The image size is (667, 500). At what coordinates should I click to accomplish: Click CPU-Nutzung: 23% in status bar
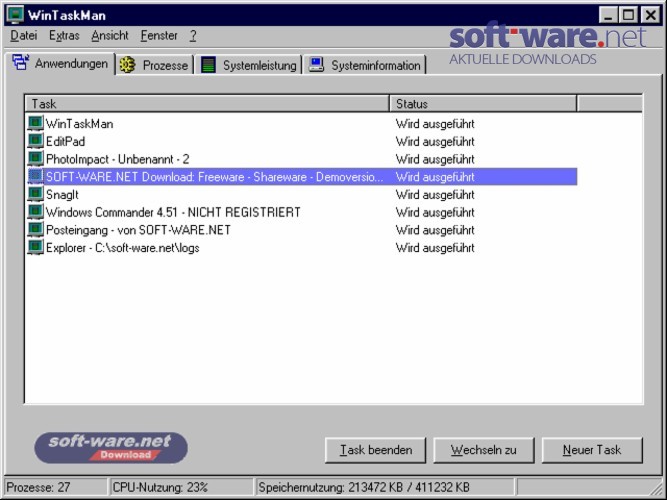[x=160, y=487]
